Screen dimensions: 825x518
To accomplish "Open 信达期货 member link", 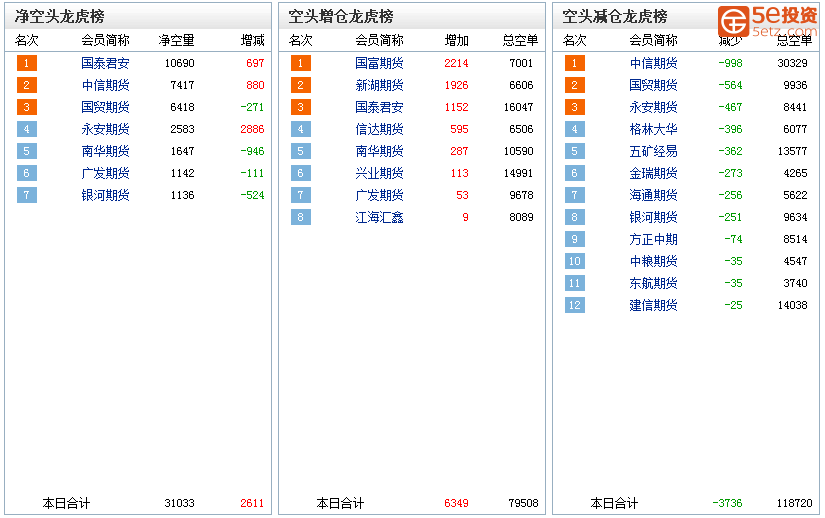I will coord(379,129).
